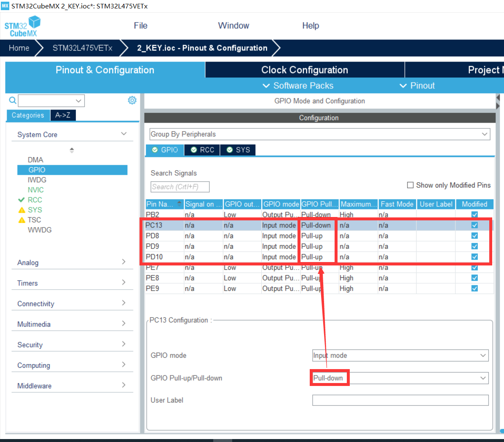Viewport: 504px width, 442px height.
Task: Toggle the Modified checkbox for PD8
Action: pyautogui.click(x=475, y=236)
